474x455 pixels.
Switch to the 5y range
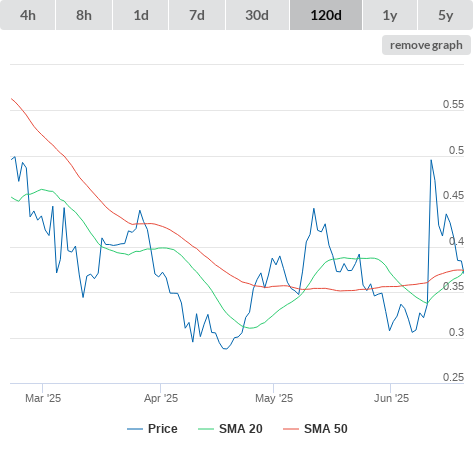[445, 15]
